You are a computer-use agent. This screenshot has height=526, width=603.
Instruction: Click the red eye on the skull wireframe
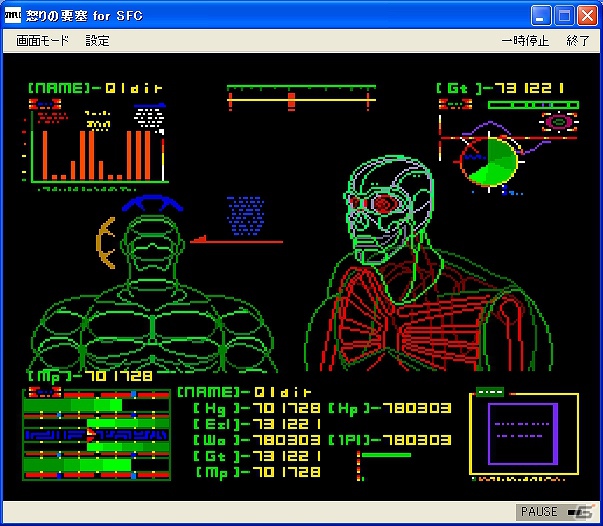point(383,203)
